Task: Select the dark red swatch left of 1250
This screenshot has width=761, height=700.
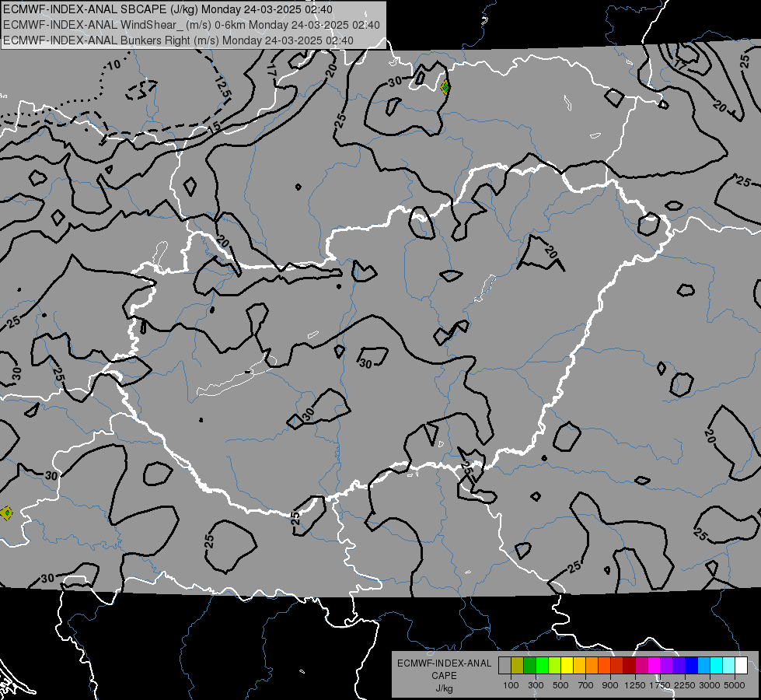Action: [629, 666]
